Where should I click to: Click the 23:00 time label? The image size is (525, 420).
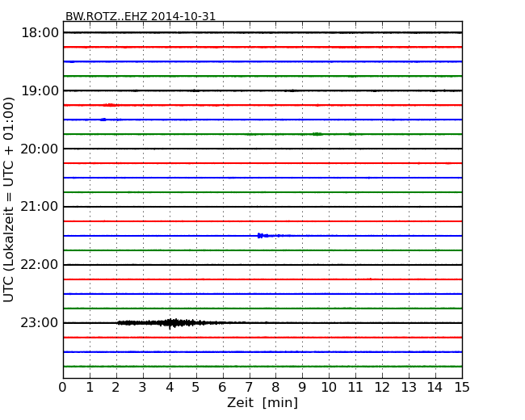(40, 323)
